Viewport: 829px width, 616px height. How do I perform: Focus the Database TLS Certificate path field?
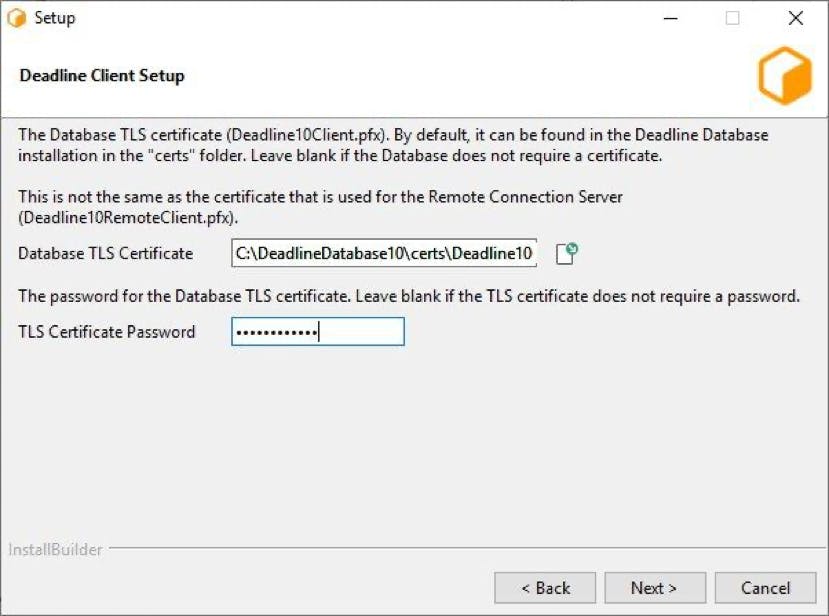pos(384,253)
